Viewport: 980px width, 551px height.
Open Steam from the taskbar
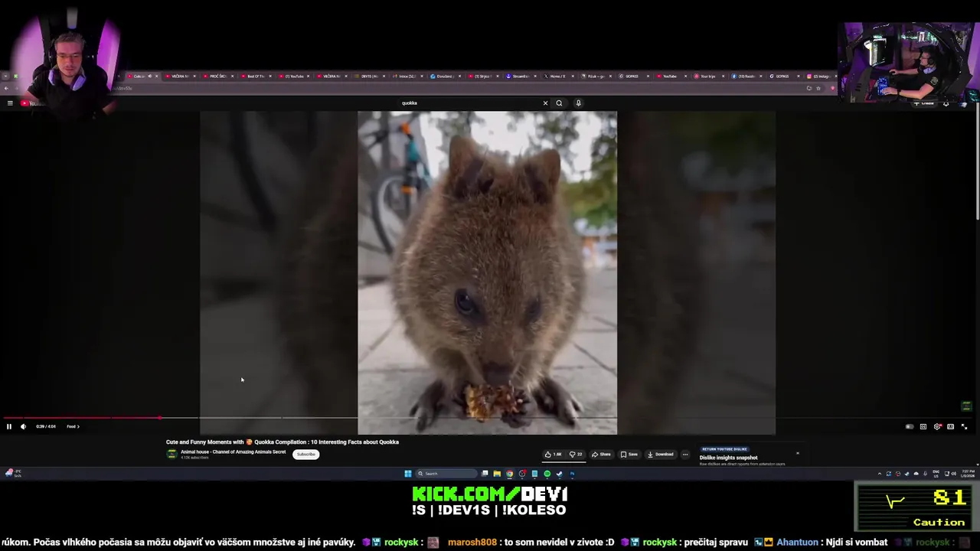point(559,474)
